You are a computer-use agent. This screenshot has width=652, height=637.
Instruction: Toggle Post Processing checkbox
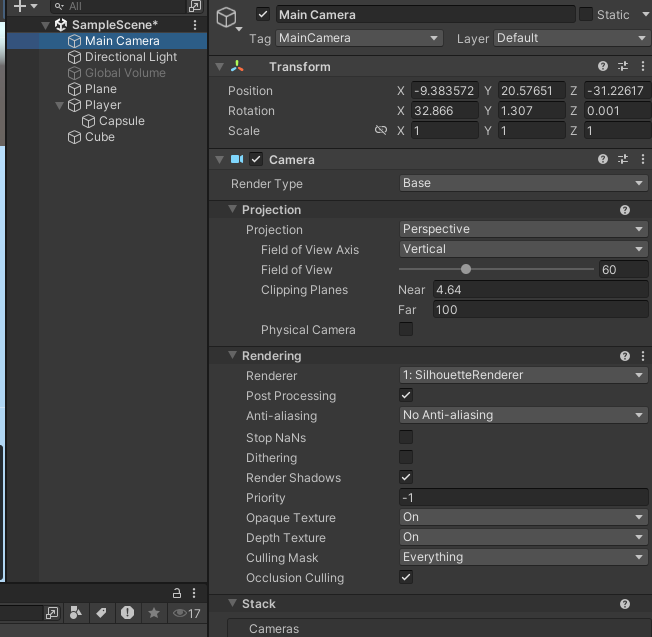tap(406, 395)
